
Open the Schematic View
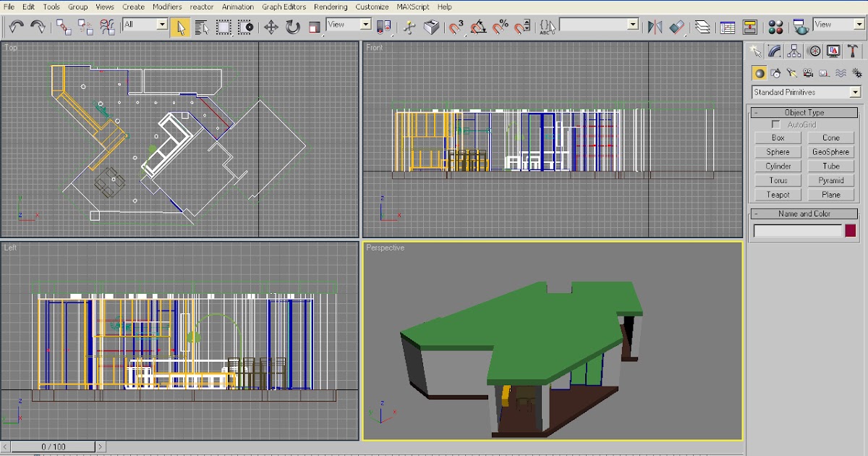(x=750, y=28)
